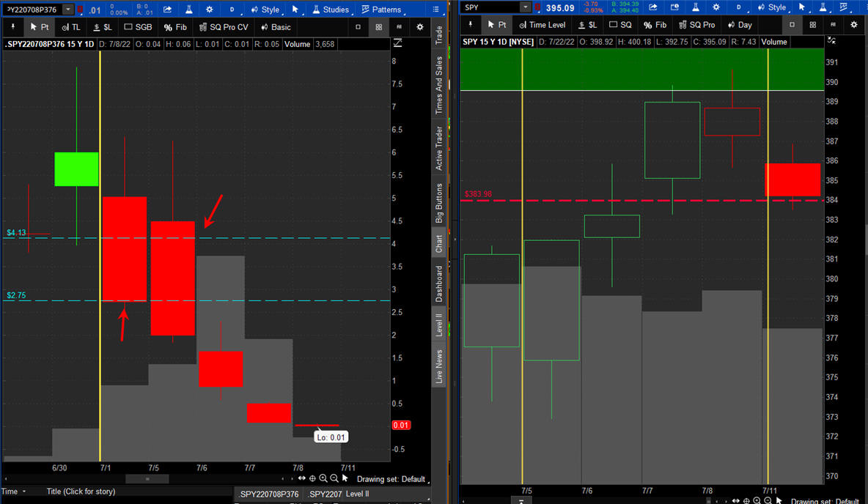868x504 pixels.
Task: Open the Style menu on the left chart
Action: [265, 10]
